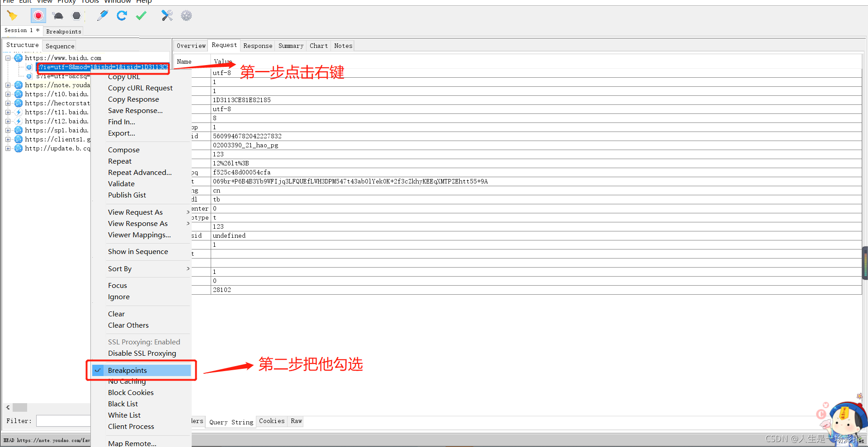The height and width of the screenshot is (447, 868).
Task: Open the Notes tab
Action: (343, 46)
